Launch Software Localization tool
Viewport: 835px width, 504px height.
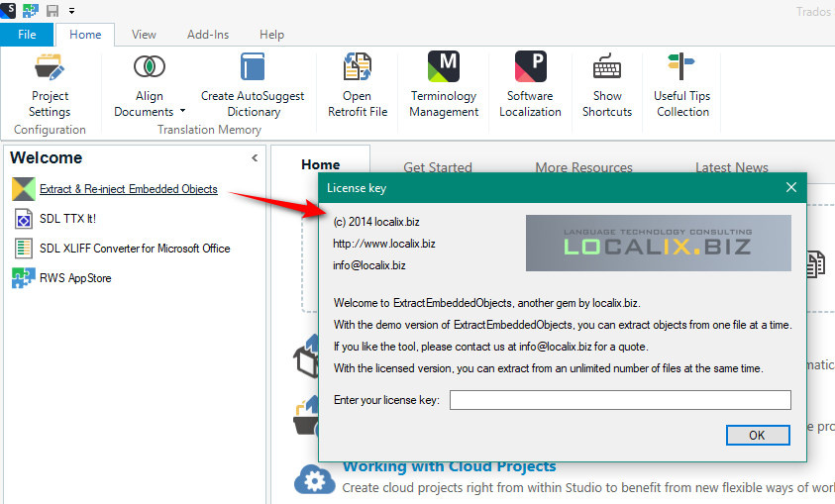(x=530, y=85)
